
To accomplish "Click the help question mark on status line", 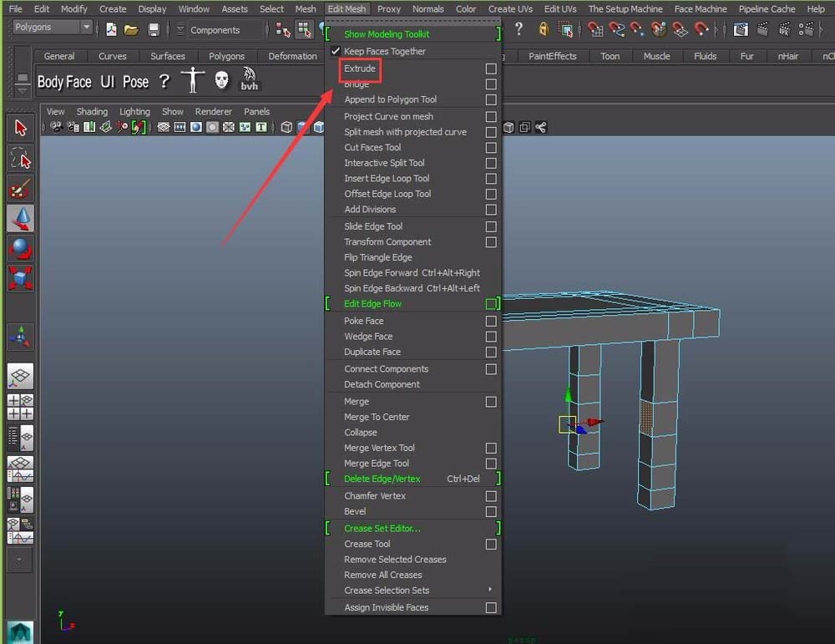I will (519, 28).
